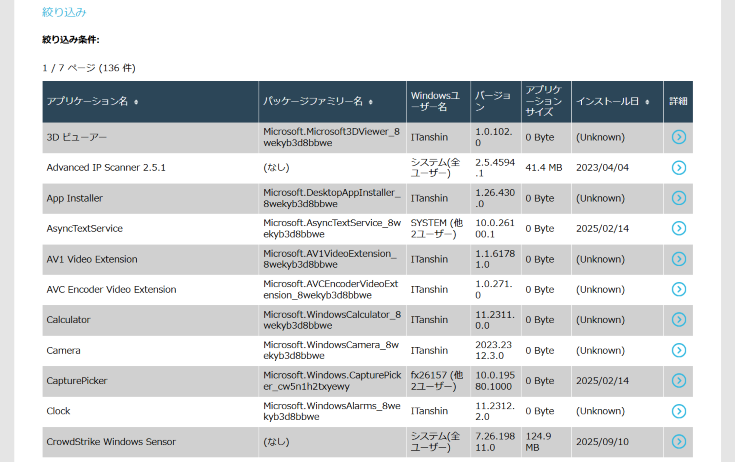
Task: View details of CapturePicker entry
Action: click(x=679, y=381)
